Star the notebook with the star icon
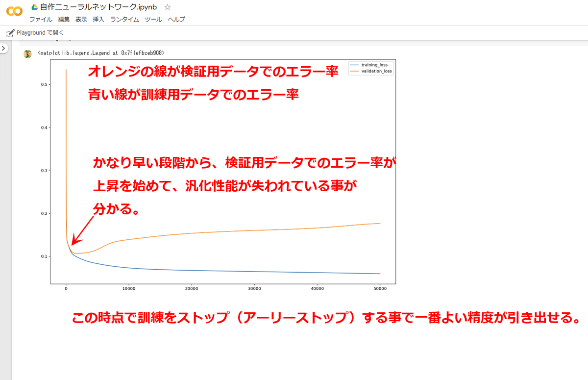The width and height of the screenshot is (588, 380). point(168,7)
